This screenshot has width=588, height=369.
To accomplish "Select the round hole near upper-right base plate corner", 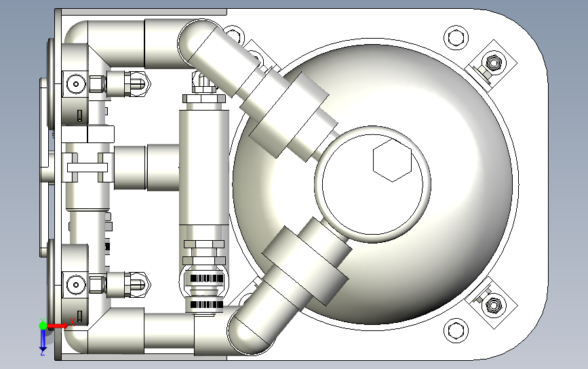I will 456,37.
